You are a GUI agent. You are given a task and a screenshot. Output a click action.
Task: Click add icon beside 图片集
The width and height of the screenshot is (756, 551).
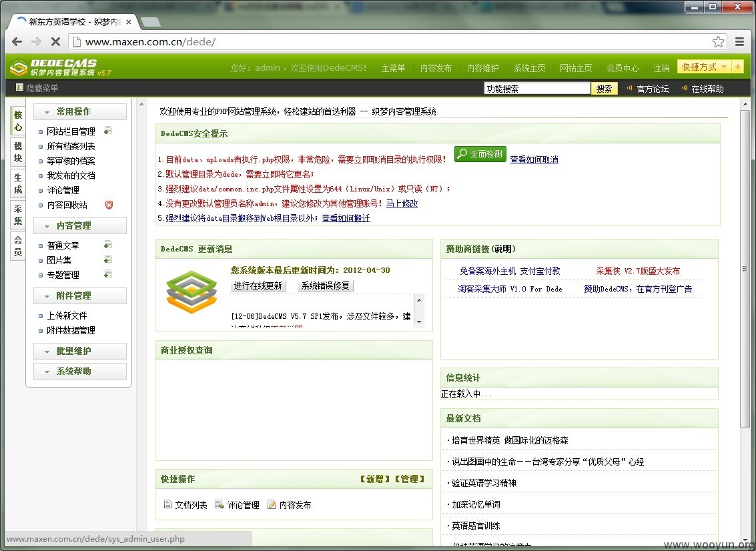click(x=109, y=259)
